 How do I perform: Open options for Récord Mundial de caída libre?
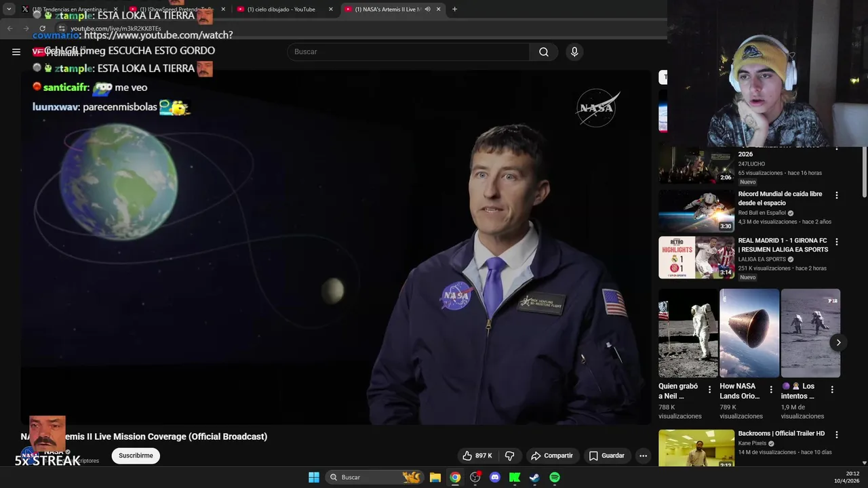[837, 195]
